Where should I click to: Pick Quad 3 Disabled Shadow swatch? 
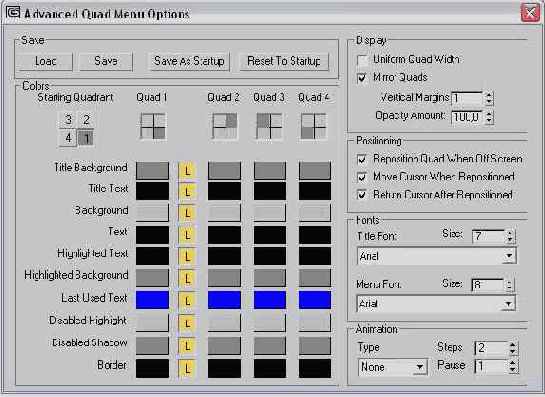pyautogui.click(x=270, y=346)
